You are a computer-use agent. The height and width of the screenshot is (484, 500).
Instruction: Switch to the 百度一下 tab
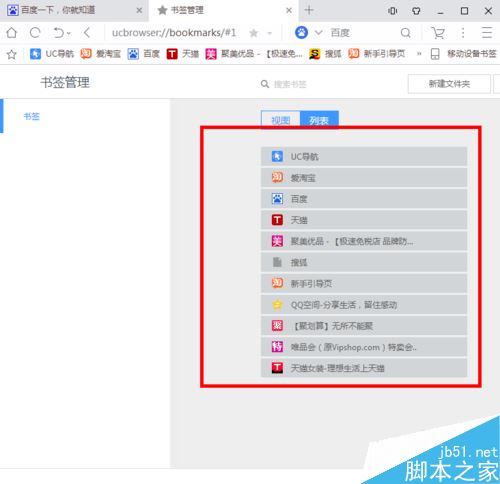[x=74, y=11]
